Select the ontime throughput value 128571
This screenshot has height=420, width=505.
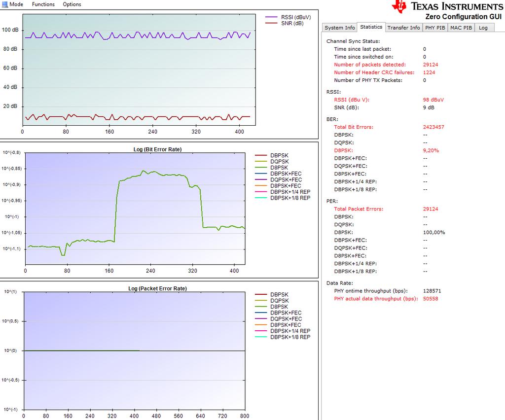432,291
